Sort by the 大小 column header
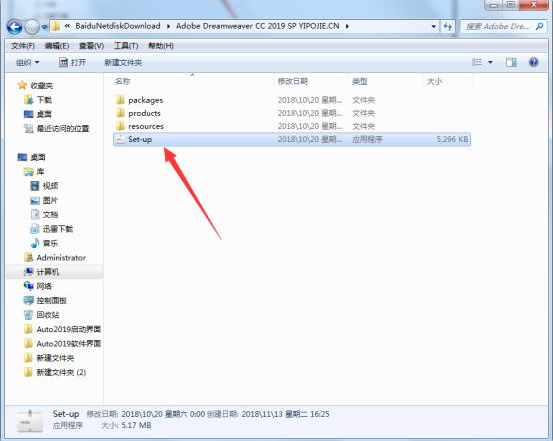 (434, 81)
